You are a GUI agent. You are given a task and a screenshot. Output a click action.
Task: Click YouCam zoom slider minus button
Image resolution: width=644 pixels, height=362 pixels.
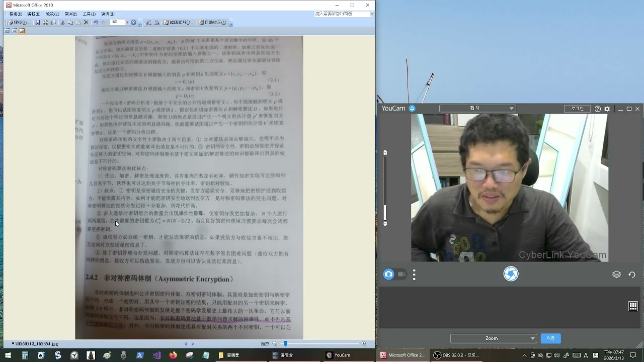pos(385,224)
